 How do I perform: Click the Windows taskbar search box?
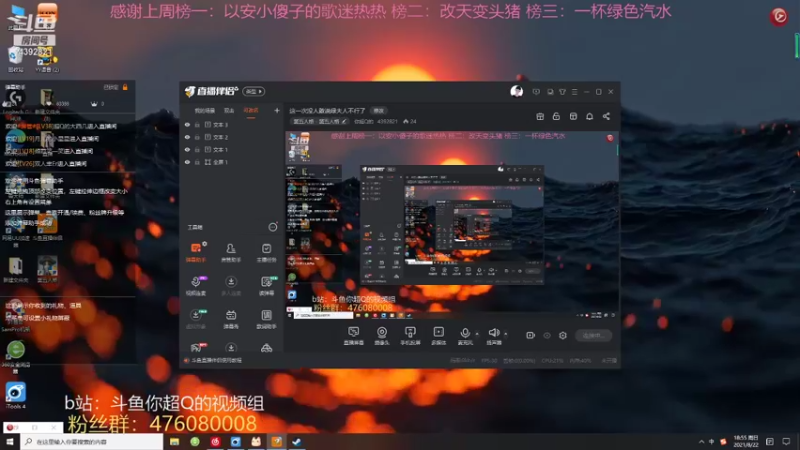[92, 441]
